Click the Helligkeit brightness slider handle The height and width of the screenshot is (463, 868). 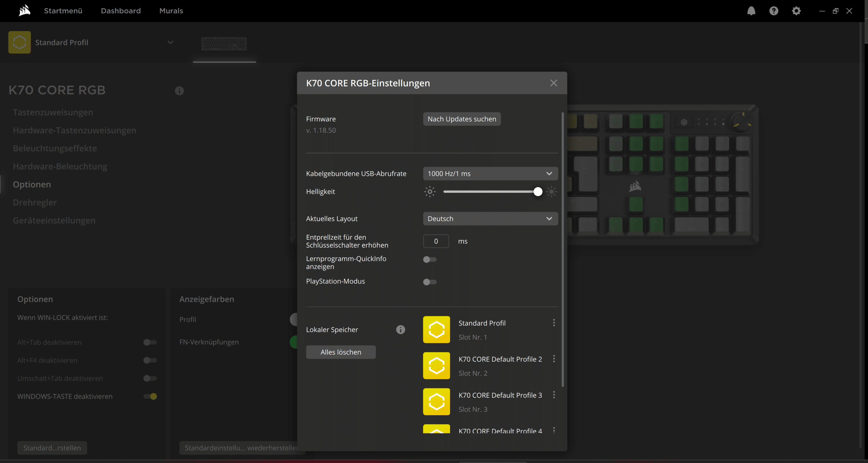538,192
